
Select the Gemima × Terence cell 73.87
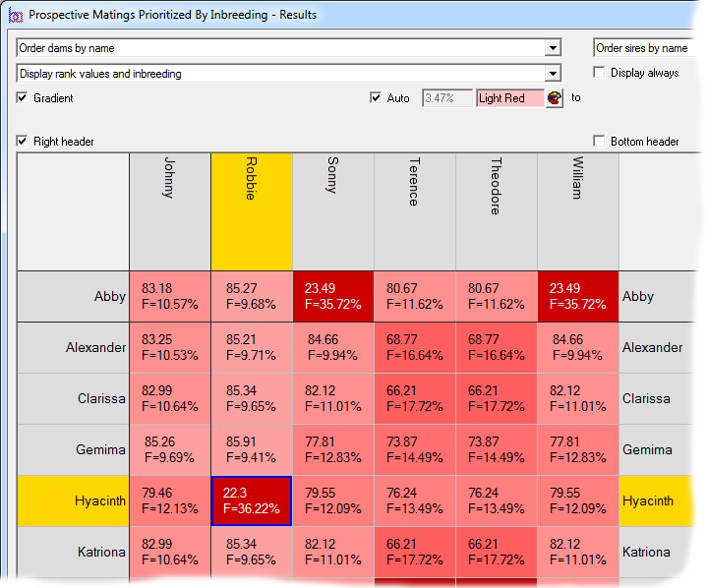415,449
